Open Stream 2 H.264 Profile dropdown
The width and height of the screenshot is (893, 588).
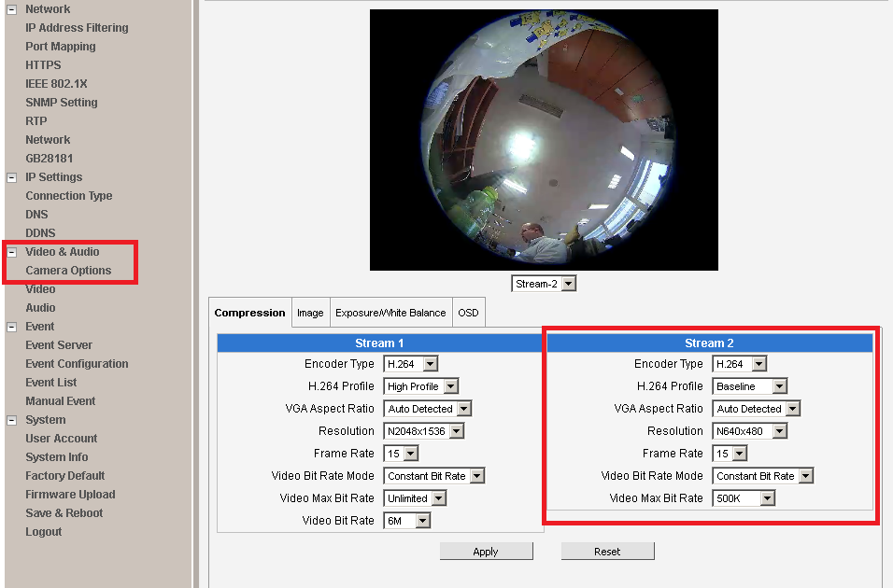coord(751,386)
